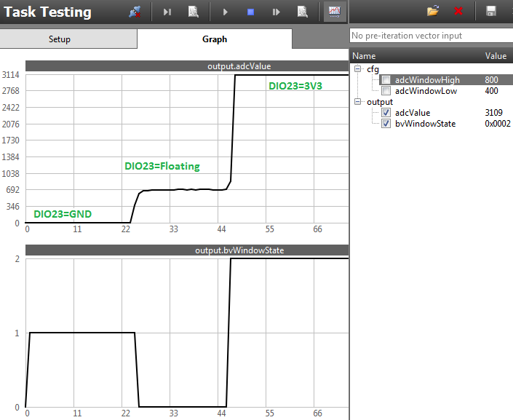This screenshot has height=420, width=513.
Task: Collapse the cfg tree node
Action: [x=359, y=69]
